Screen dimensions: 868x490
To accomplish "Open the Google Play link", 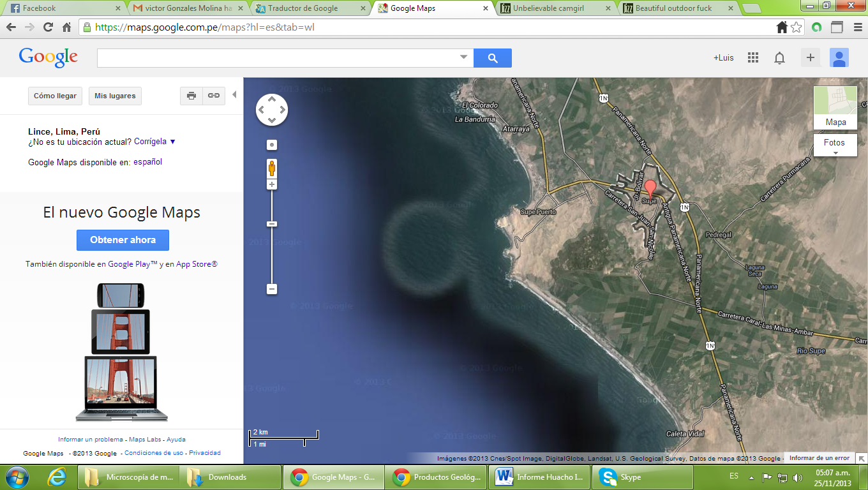I will coord(132,264).
